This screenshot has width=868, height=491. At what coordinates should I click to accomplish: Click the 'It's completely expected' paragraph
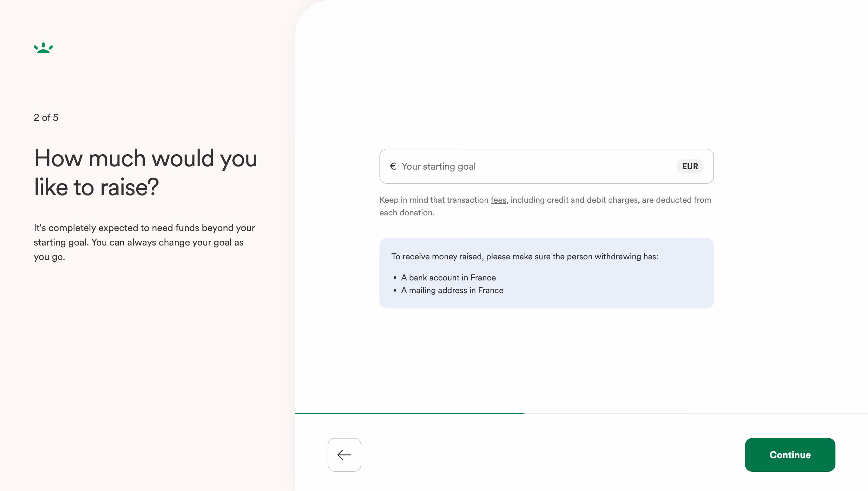point(144,242)
